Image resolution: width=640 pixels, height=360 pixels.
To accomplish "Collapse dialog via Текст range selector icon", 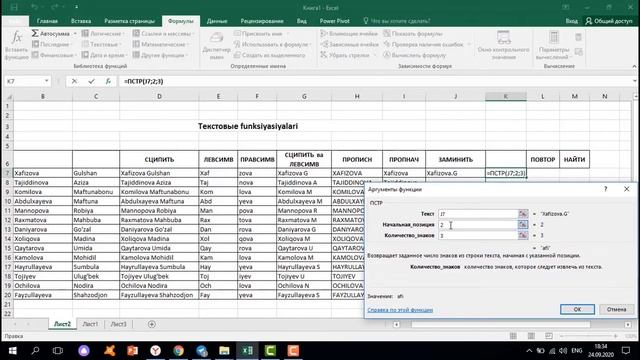I will 523,214.
